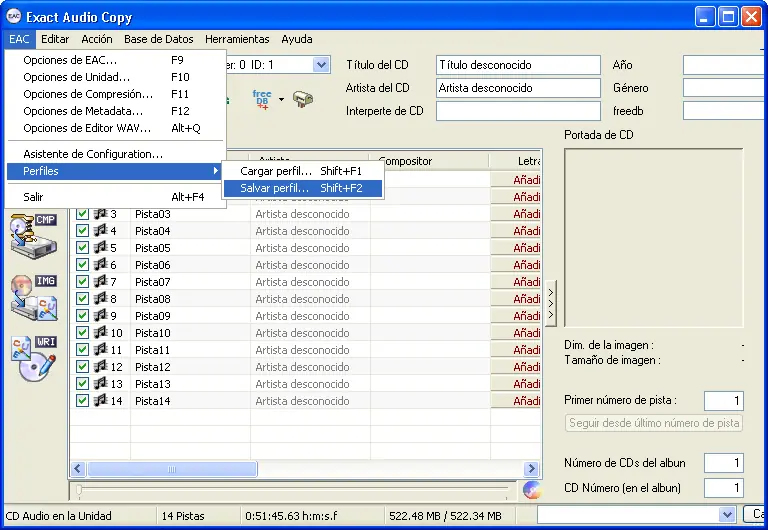Open the freedb icon dropdown arrow
Viewport: 768px width, 530px height.
(x=281, y=99)
